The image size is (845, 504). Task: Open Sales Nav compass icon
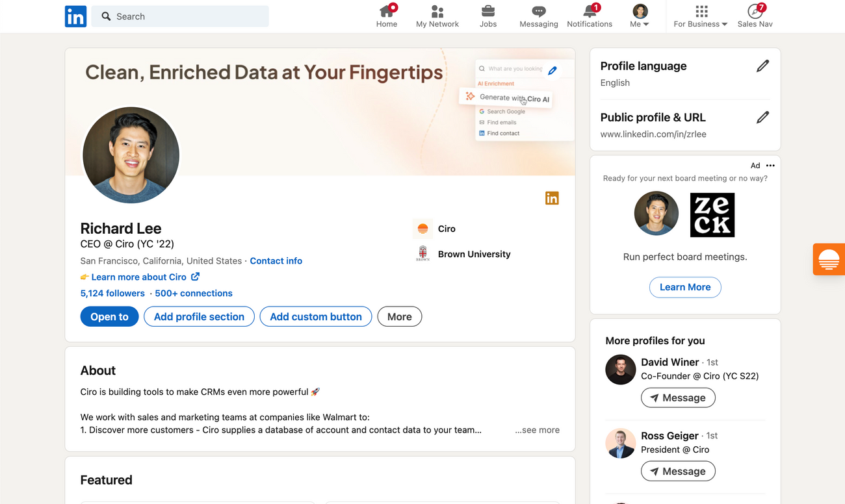(x=755, y=11)
